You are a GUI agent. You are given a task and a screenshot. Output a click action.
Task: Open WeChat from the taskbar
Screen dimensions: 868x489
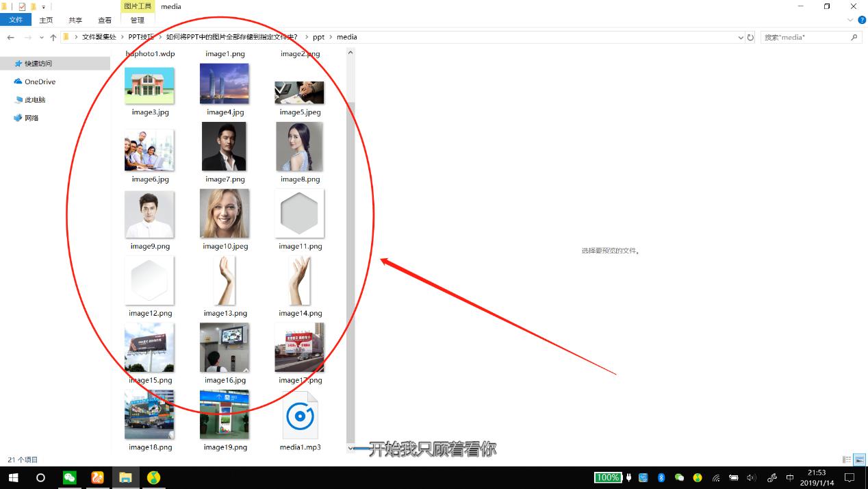coord(69,477)
